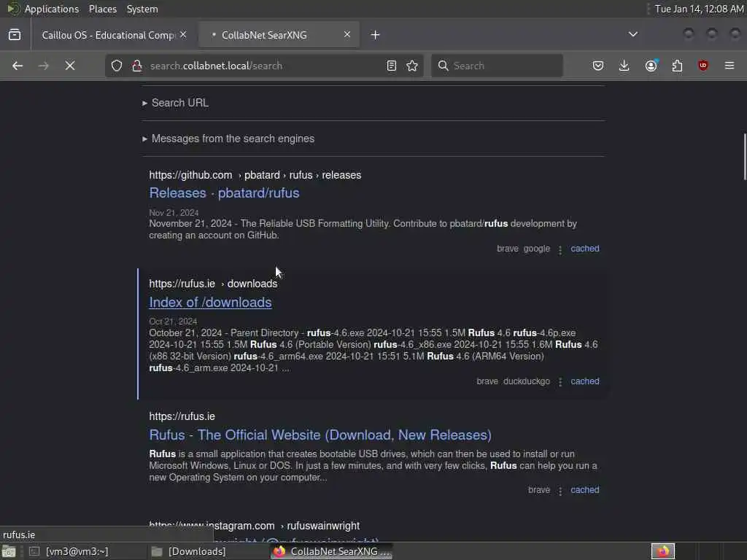Click the Firefox icon in the taskbar tray
This screenshot has width=747, height=560.
[x=663, y=551]
